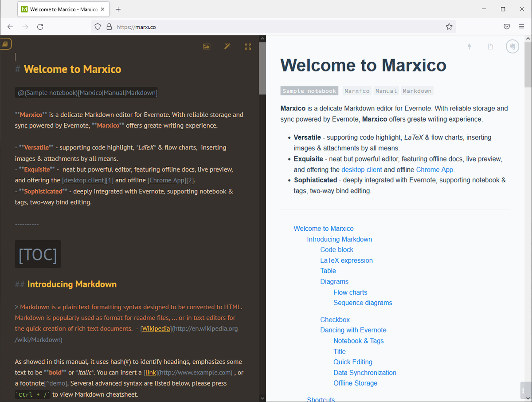Click the Sample notebook tag in the preview
532x402 pixels.
[x=309, y=91]
